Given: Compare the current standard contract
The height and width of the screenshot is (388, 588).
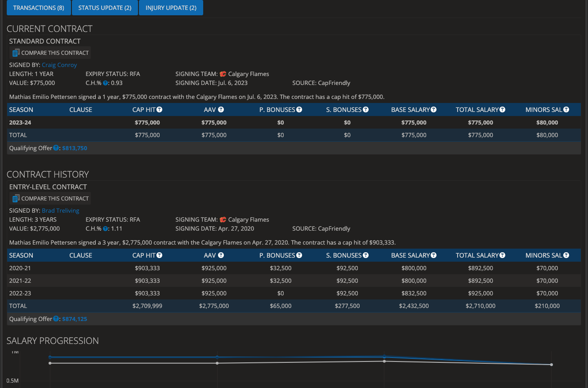Looking at the screenshot, I should [50, 53].
